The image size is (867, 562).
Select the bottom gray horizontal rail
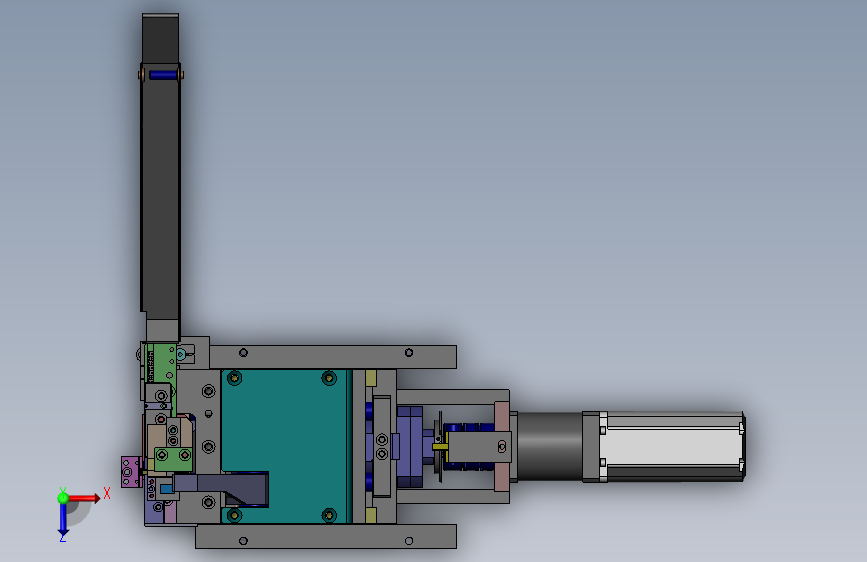tap(326, 537)
